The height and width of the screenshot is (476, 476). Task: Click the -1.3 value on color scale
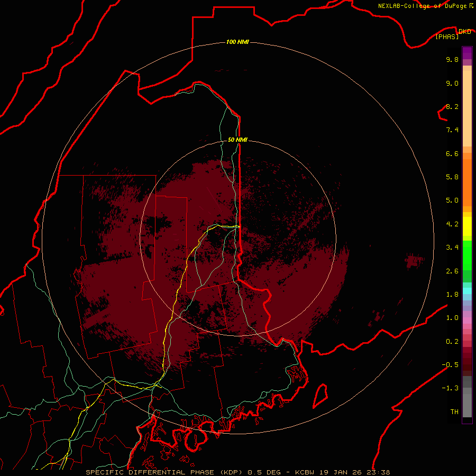450,388
